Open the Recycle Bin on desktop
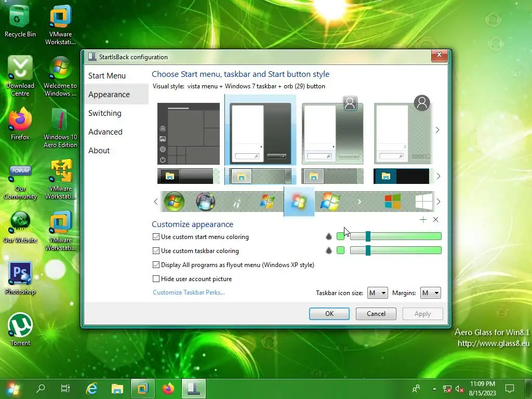The width and height of the screenshot is (532, 399). tap(20, 21)
